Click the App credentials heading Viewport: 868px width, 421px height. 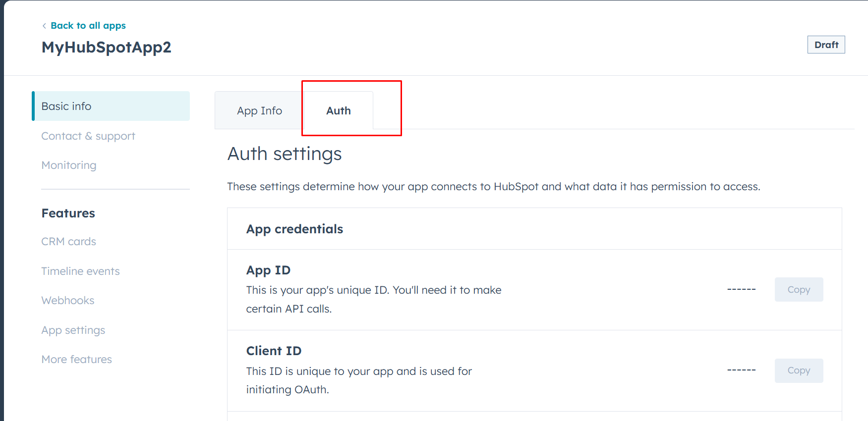pyautogui.click(x=294, y=229)
